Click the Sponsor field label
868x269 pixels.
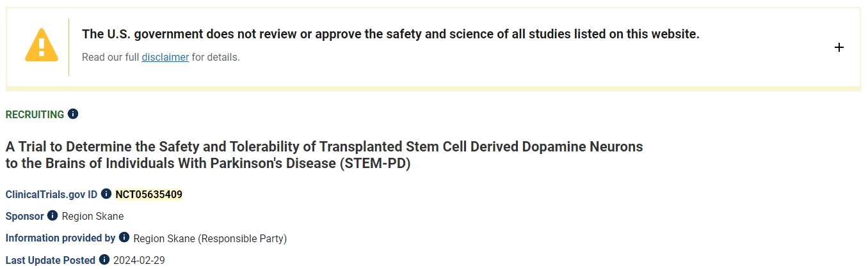point(25,216)
